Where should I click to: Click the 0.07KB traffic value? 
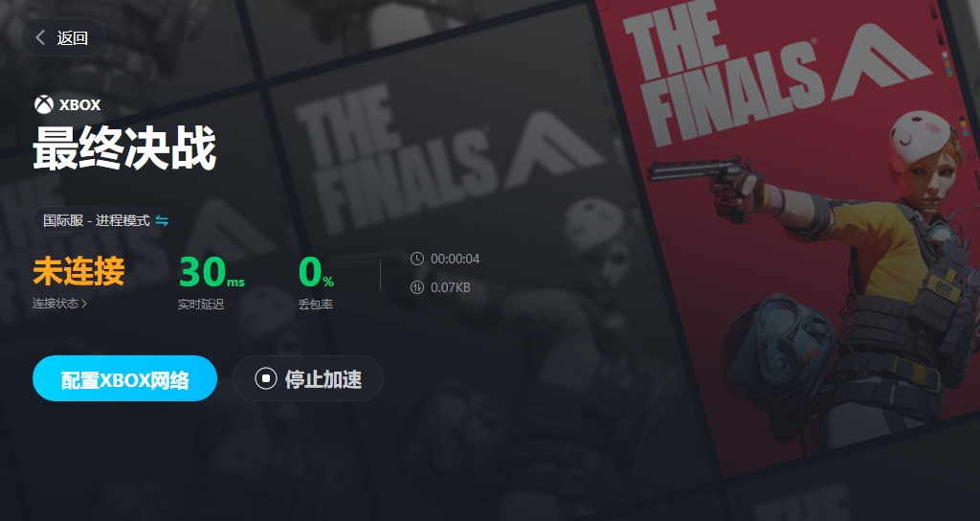(451, 287)
